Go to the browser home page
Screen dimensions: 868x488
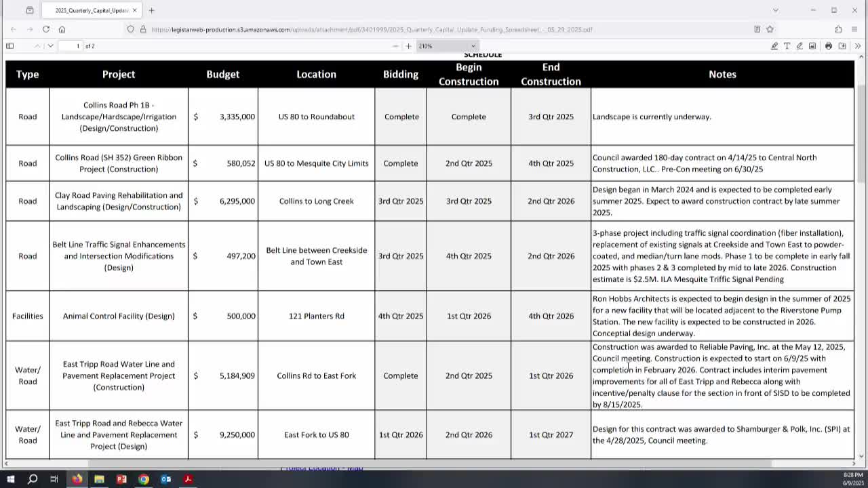pos(62,29)
